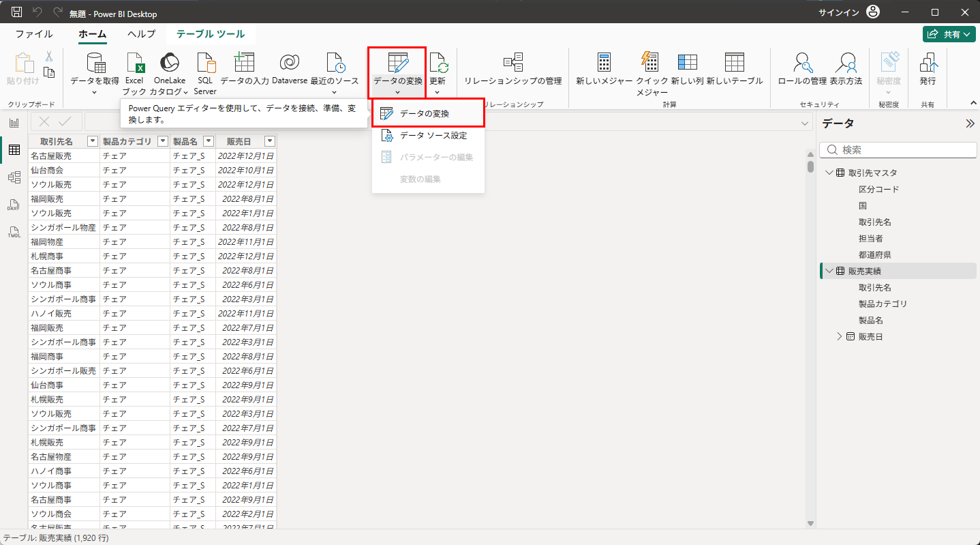Select 都道府県 field in data pane

pos(875,254)
